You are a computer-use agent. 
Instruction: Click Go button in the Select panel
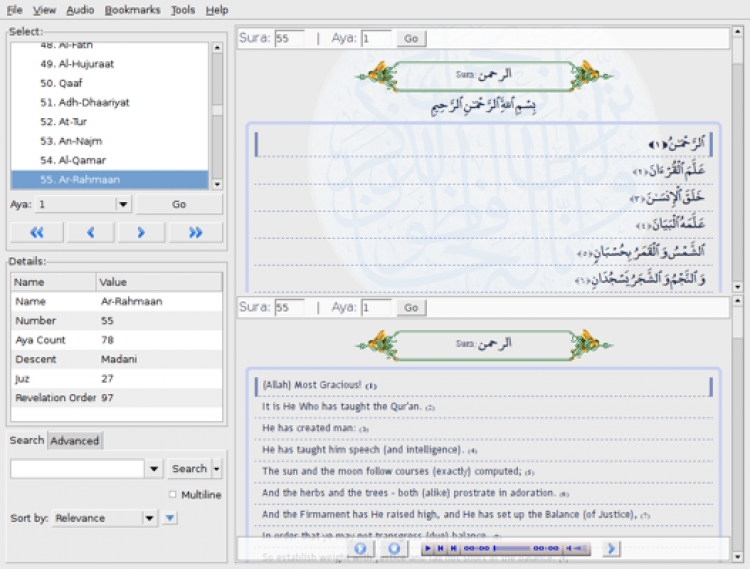point(179,204)
